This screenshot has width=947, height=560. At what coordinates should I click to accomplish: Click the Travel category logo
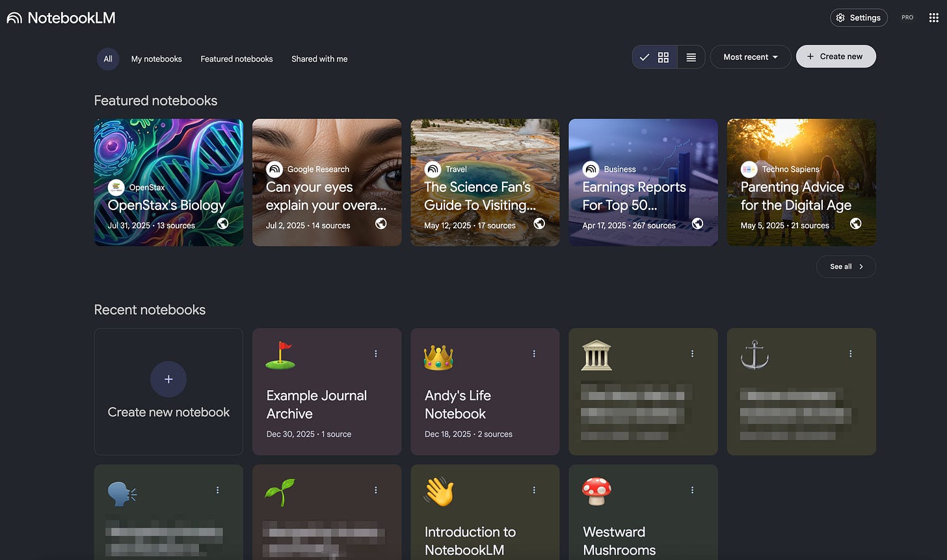click(433, 169)
